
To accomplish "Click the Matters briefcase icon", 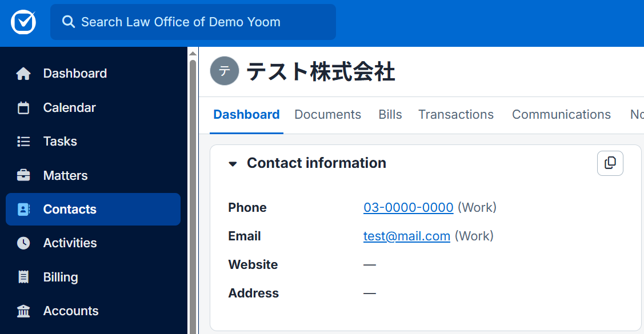I will click(x=23, y=175).
